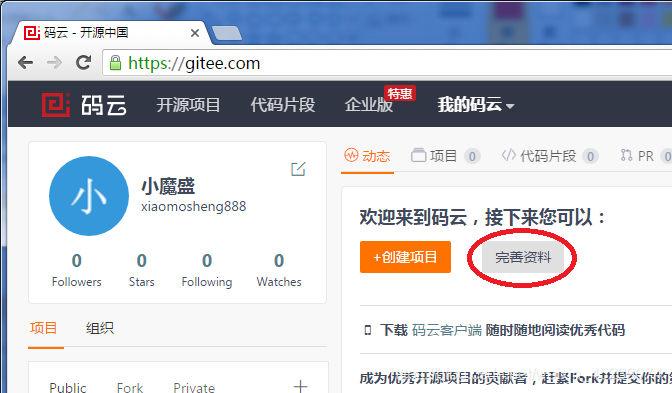Screen dimensions: 672x393
Task: Select the 项目 tab in left panel
Action: (43, 328)
